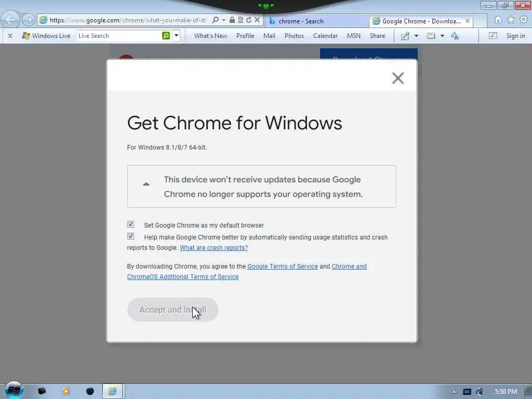
Task: Go to the Home page icon
Action: coord(498,20)
